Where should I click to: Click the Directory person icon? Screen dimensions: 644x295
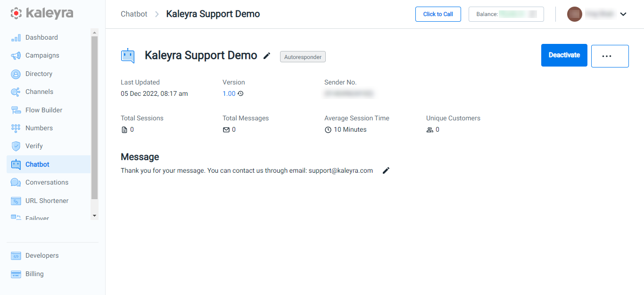16,74
